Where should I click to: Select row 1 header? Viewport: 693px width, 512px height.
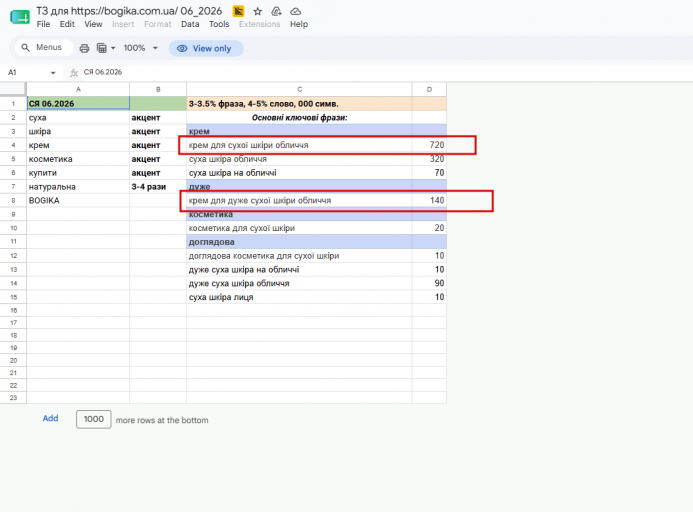point(13,103)
